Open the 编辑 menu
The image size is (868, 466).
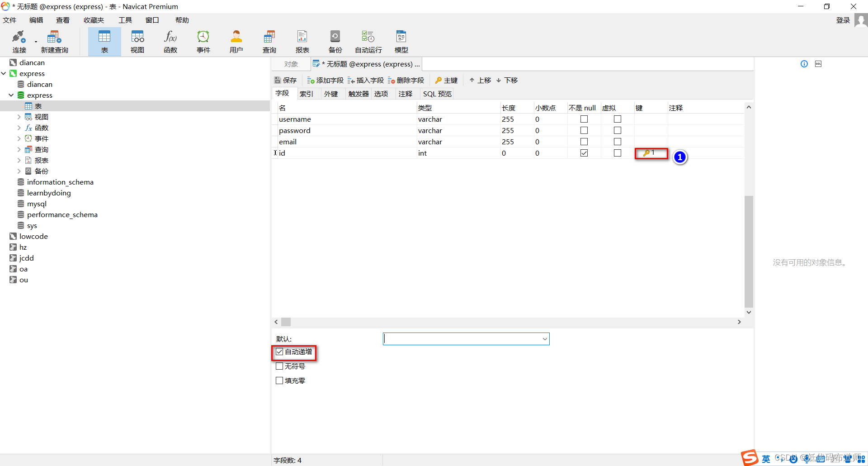point(36,20)
